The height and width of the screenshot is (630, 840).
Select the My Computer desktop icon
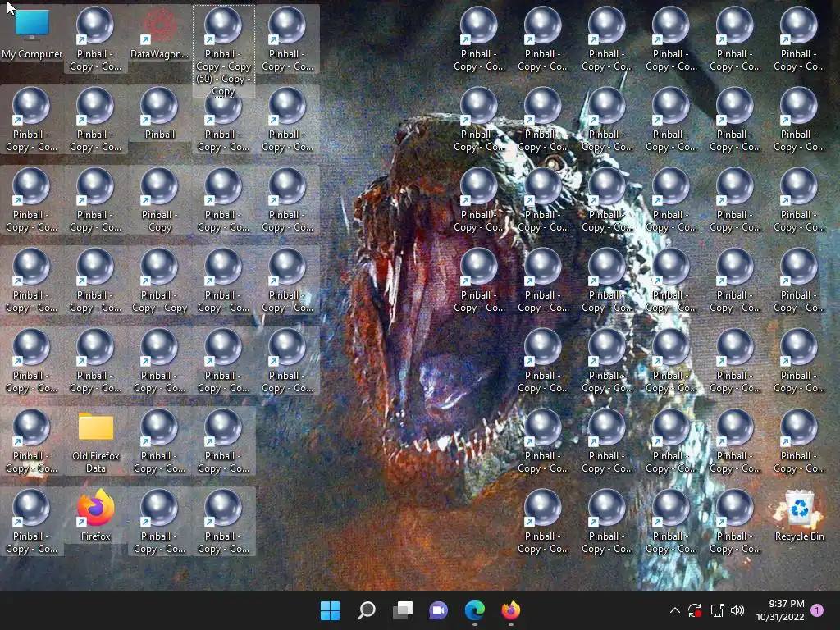tap(32, 34)
